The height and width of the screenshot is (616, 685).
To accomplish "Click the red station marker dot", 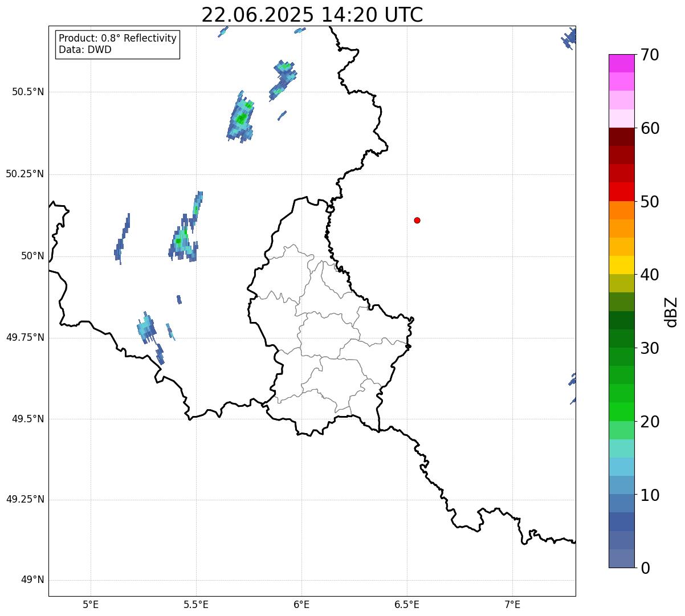I will tap(417, 220).
